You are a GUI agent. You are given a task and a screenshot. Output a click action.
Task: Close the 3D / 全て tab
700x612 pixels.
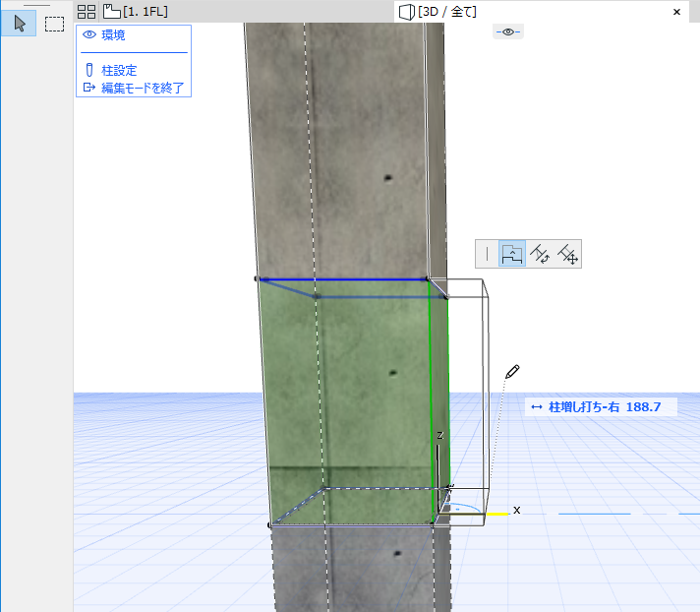click(676, 12)
